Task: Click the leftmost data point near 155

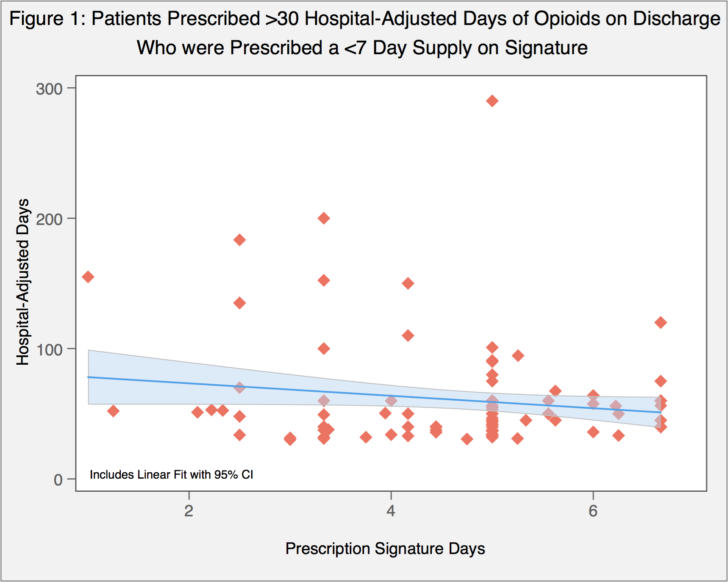Action: 88,277
